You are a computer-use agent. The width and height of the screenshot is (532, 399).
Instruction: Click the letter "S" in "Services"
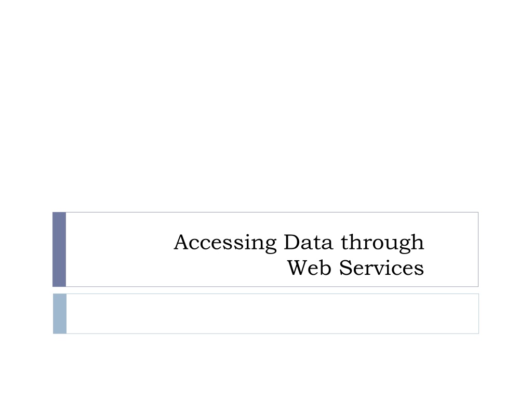pyautogui.click(x=345, y=268)
